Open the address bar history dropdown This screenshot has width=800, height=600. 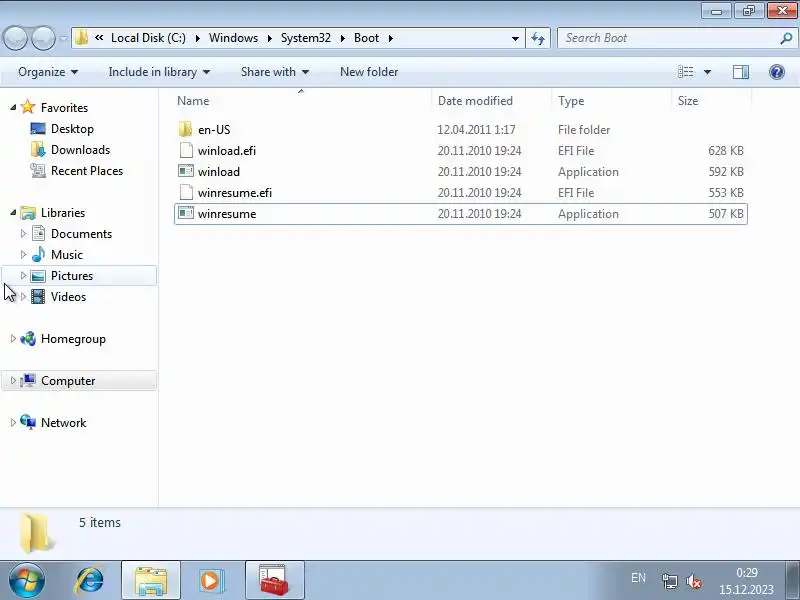[x=515, y=38]
